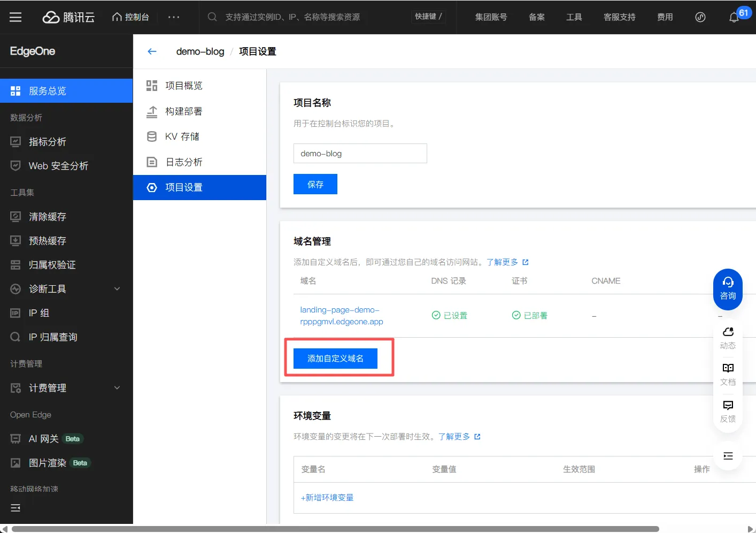Click the search magnifier icon
756x533 pixels.
click(212, 17)
